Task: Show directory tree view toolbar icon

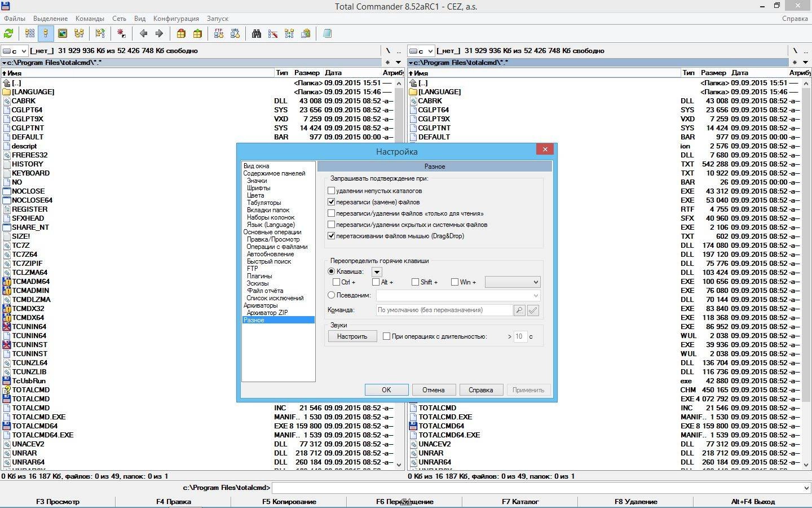Action: click(x=79, y=34)
